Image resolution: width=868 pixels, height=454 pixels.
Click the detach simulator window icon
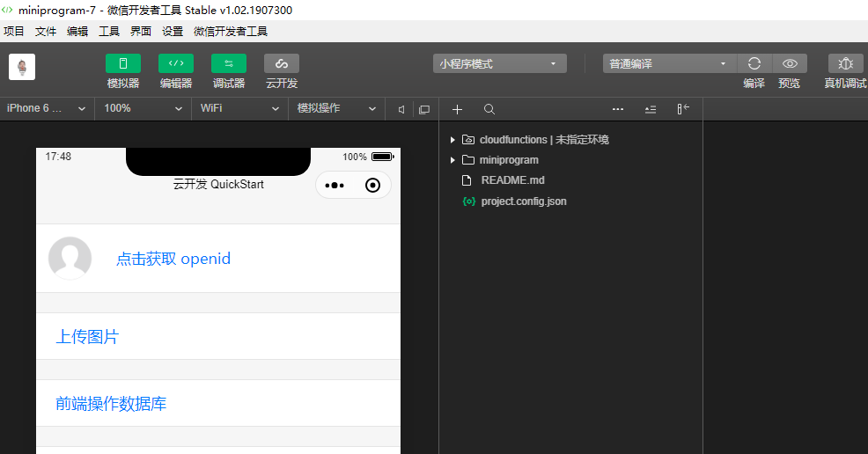pyautogui.click(x=424, y=109)
